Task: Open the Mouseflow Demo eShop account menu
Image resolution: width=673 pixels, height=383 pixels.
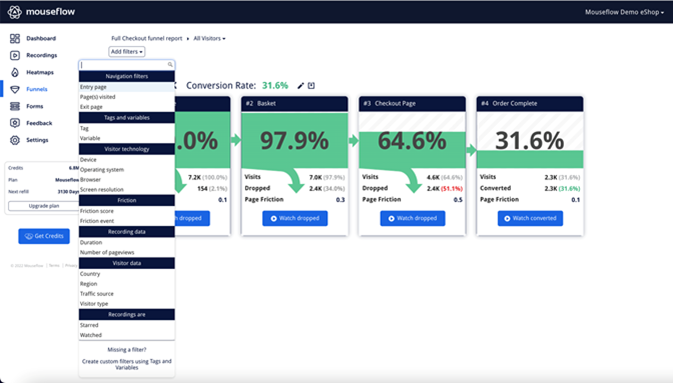Action: (624, 12)
